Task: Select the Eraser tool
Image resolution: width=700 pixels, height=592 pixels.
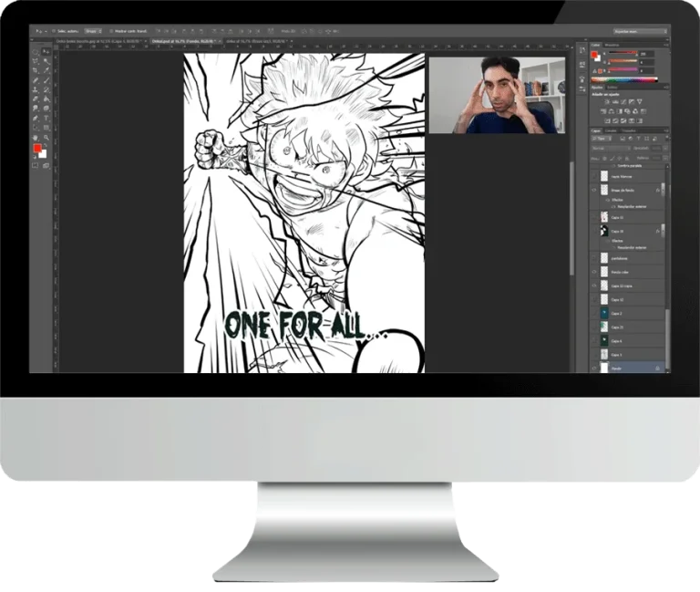Action: click(35, 99)
